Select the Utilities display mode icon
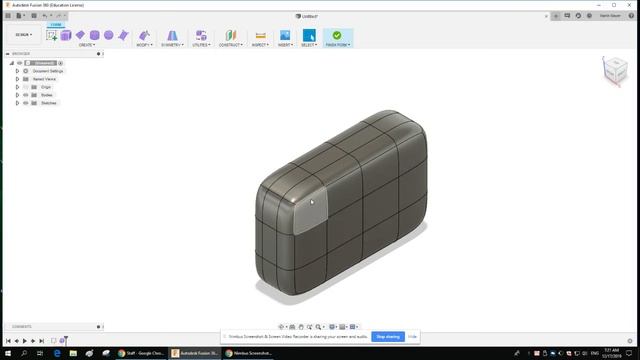640x360 pixels. click(201, 36)
